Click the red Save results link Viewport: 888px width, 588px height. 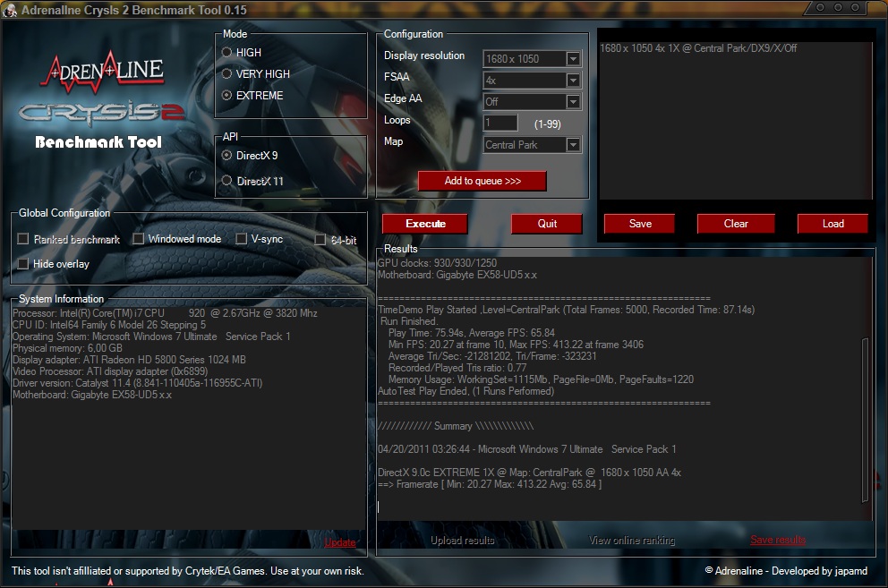[x=778, y=540]
